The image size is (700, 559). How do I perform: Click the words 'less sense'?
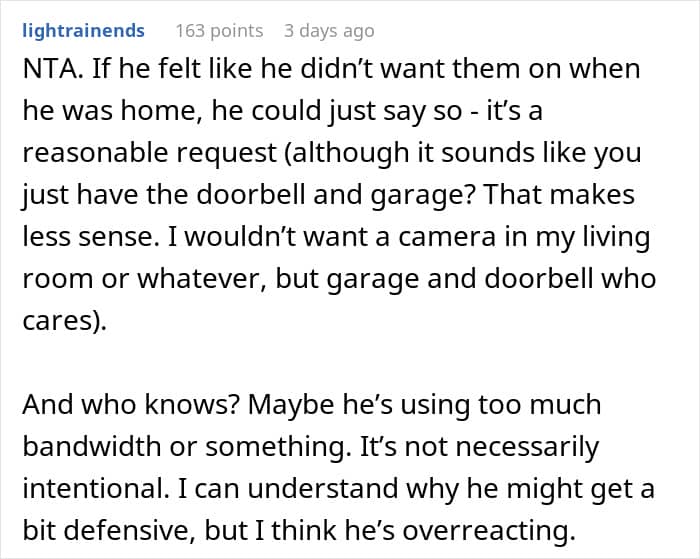click(86, 236)
